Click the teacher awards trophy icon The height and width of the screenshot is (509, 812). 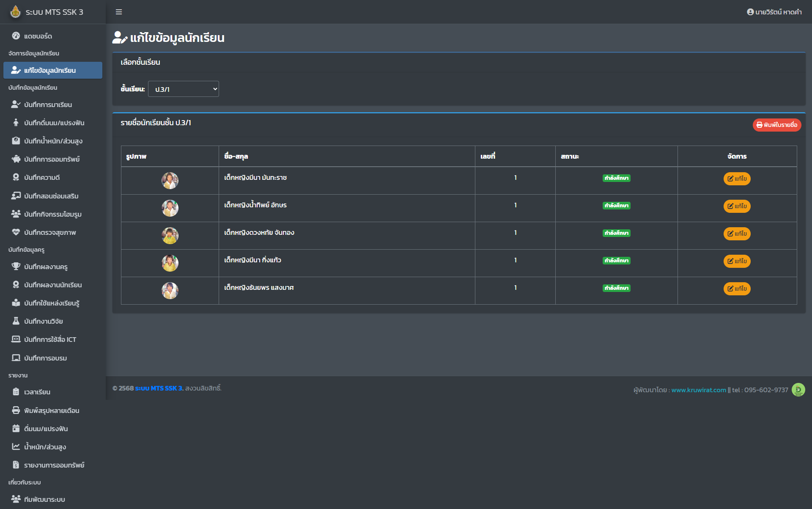pyautogui.click(x=16, y=267)
